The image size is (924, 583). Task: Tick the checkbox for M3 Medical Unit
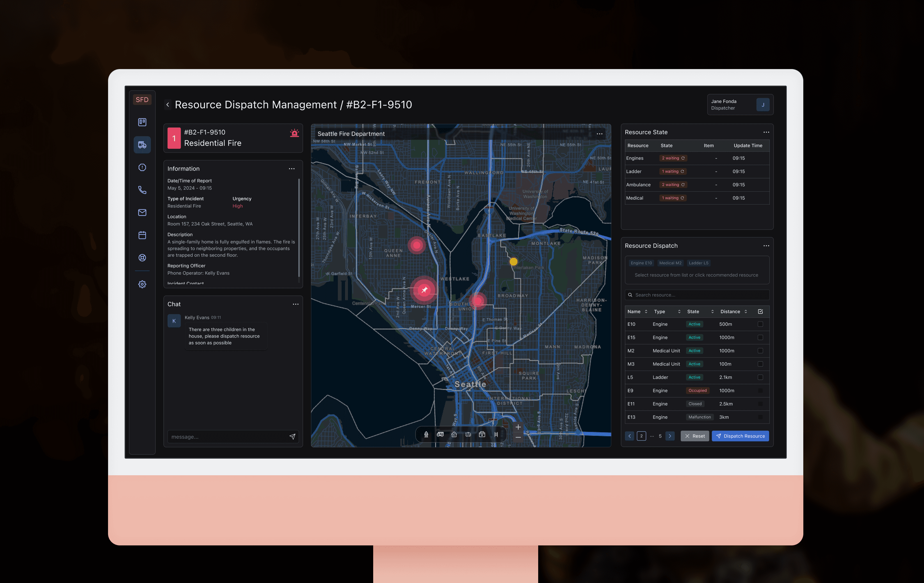coord(760,364)
